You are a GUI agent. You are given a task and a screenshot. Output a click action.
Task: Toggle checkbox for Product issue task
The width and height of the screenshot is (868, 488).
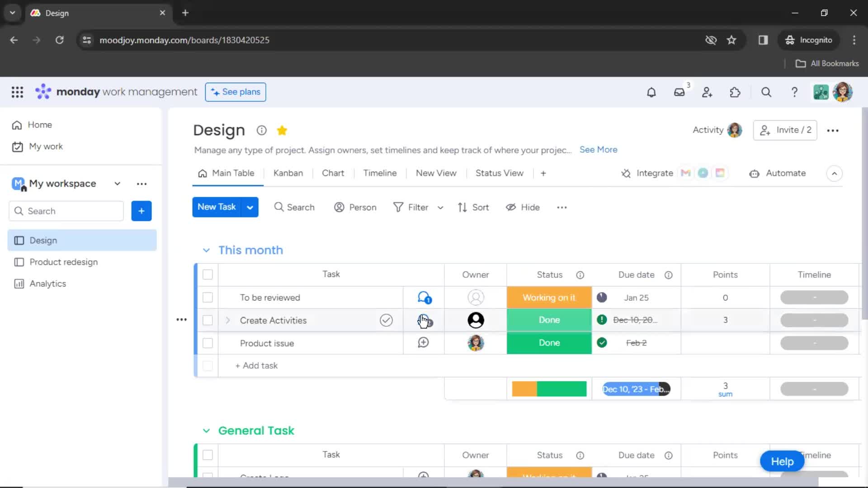click(208, 343)
